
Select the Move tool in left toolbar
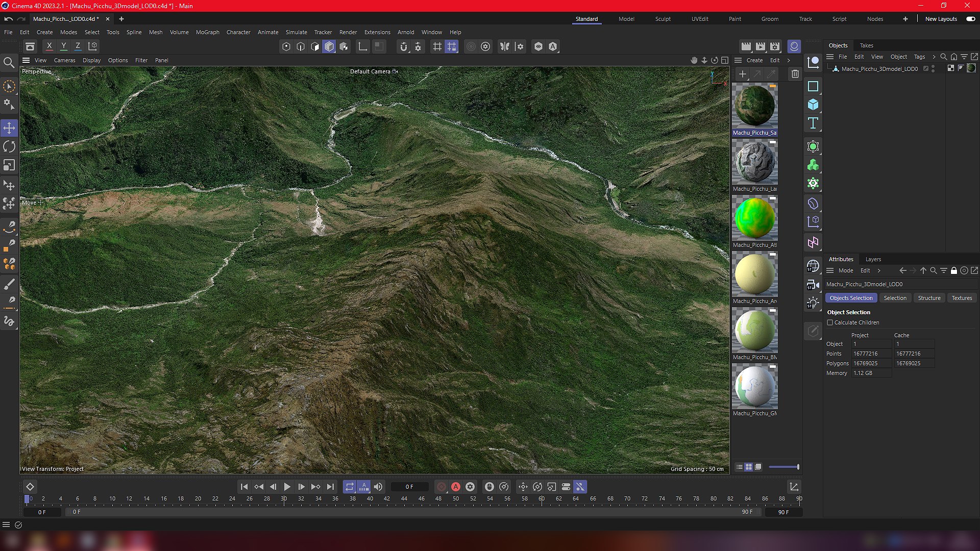click(x=9, y=128)
